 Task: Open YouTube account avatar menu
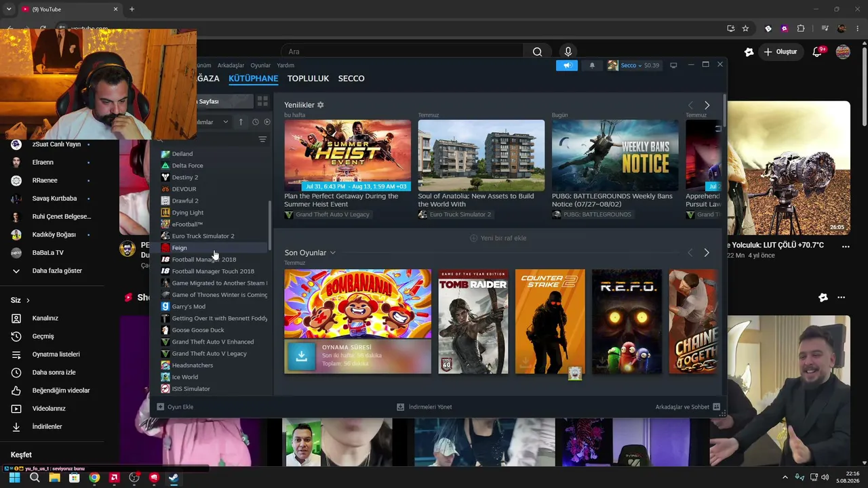(843, 52)
